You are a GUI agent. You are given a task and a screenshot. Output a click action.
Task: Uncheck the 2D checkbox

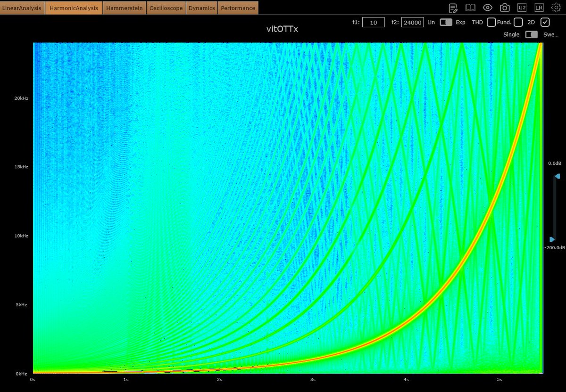545,22
